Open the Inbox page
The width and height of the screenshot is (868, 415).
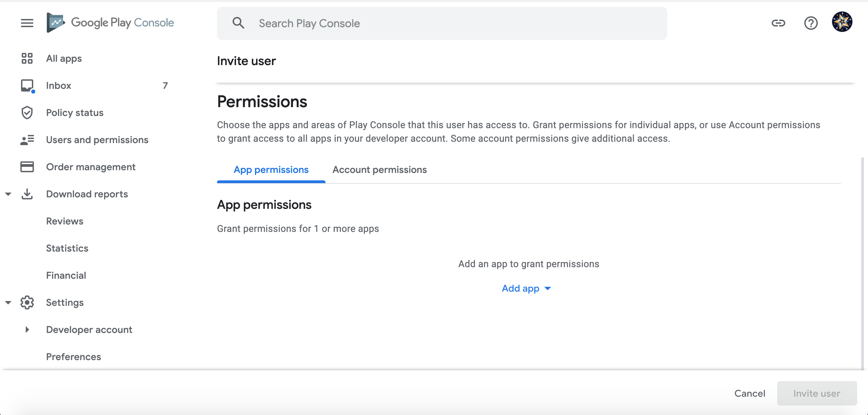(x=59, y=85)
